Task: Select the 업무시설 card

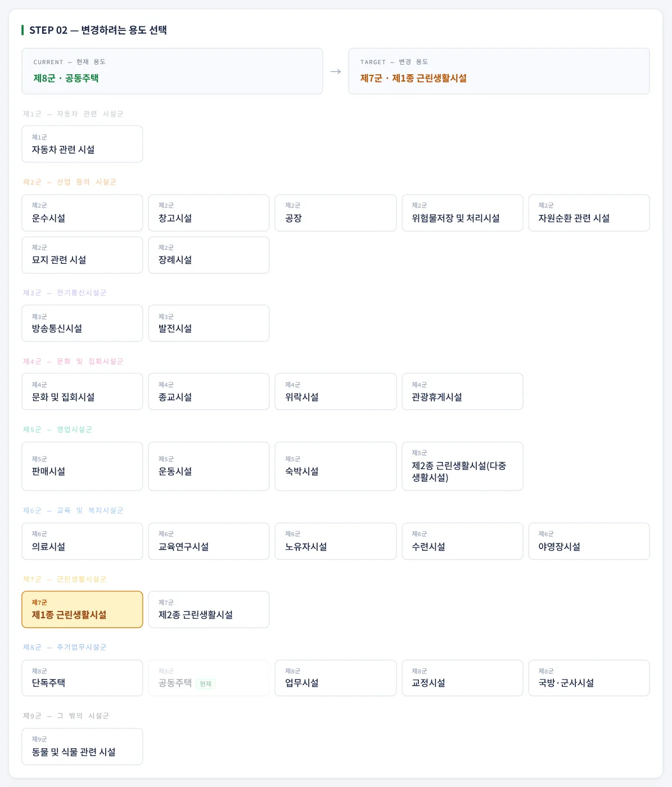Action: point(336,678)
